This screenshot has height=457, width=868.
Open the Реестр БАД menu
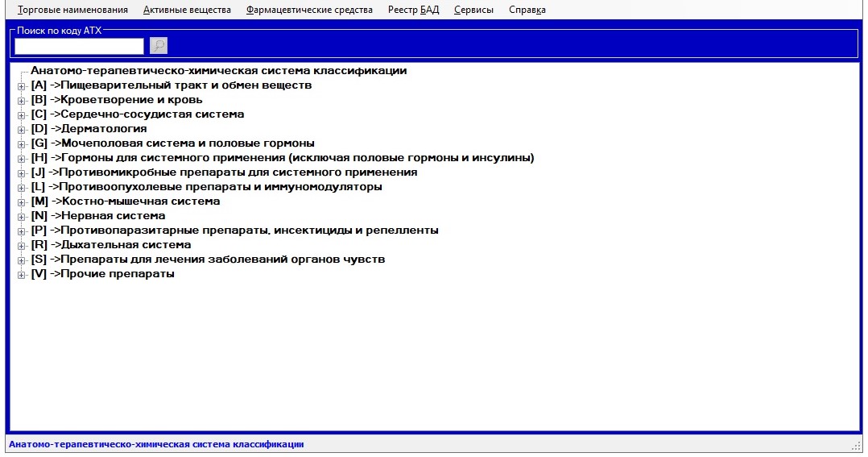pyautogui.click(x=414, y=10)
